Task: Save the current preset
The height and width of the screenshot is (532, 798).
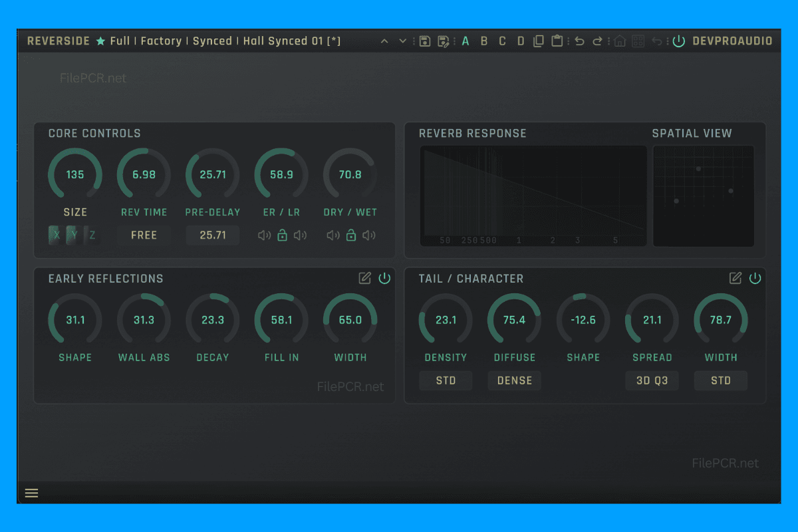Action: click(425, 41)
